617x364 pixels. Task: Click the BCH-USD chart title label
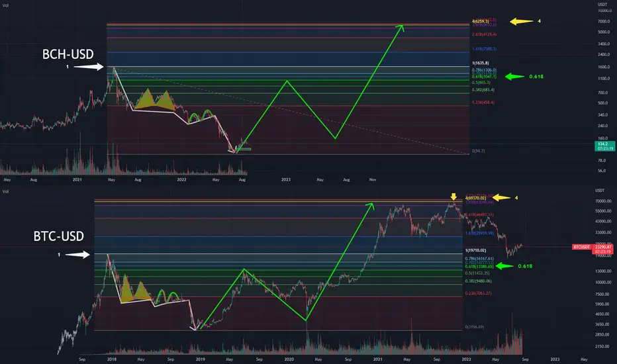[68, 54]
